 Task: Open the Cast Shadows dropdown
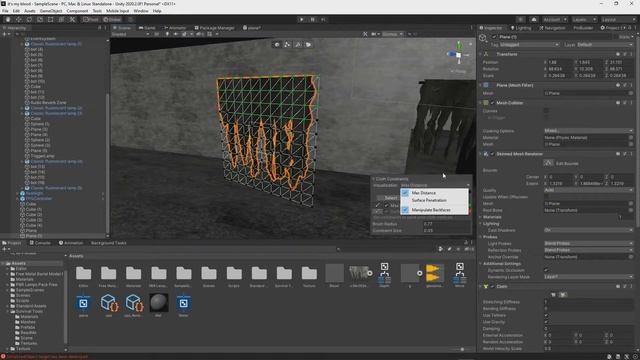(x=588, y=231)
